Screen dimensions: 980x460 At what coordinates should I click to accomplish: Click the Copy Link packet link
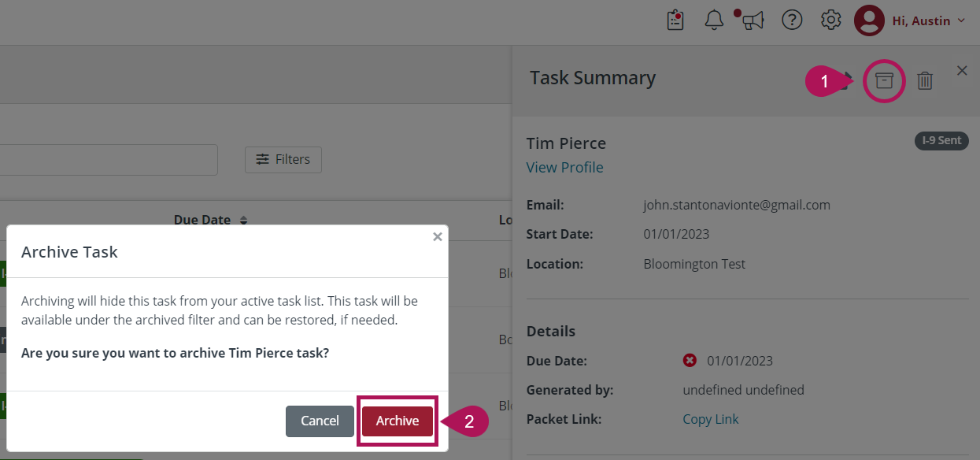(711, 419)
